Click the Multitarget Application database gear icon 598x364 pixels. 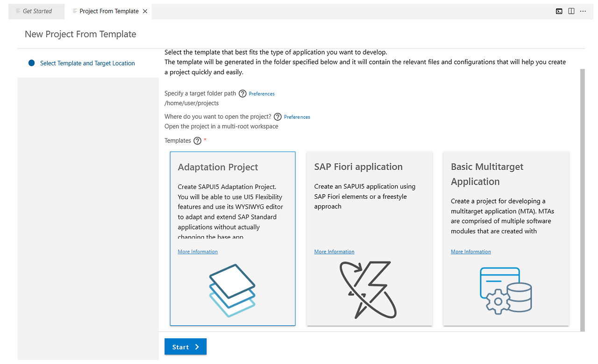(505, 290)
